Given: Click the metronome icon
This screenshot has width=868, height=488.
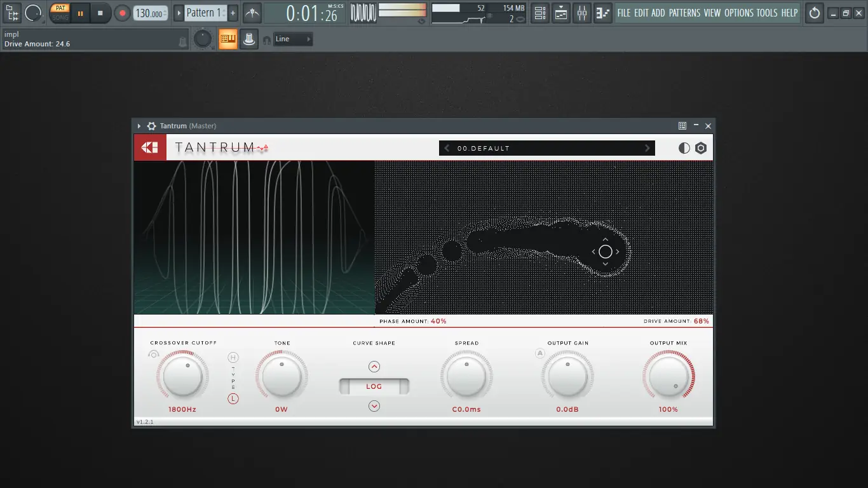Looking at the screenshot, I should [x=252, y=13].
